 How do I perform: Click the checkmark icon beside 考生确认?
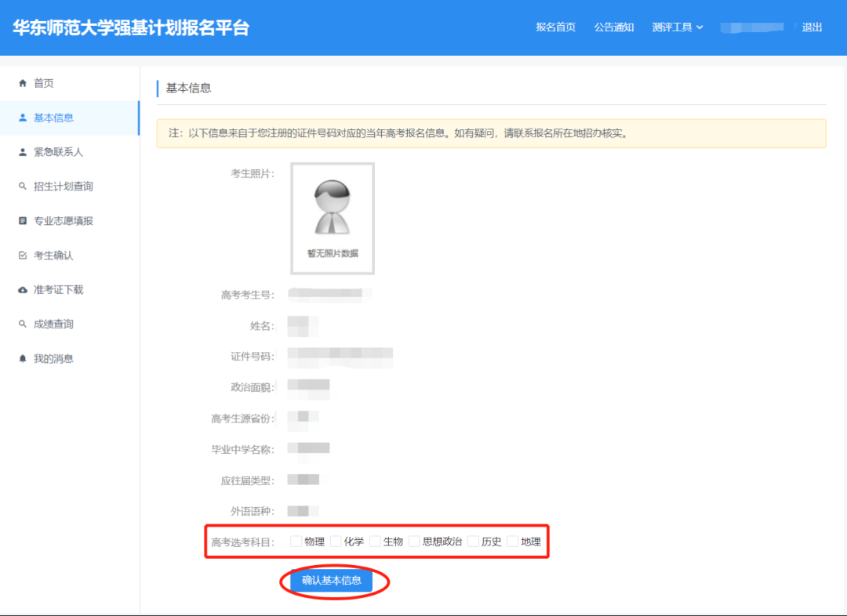(x=23, y=255)
